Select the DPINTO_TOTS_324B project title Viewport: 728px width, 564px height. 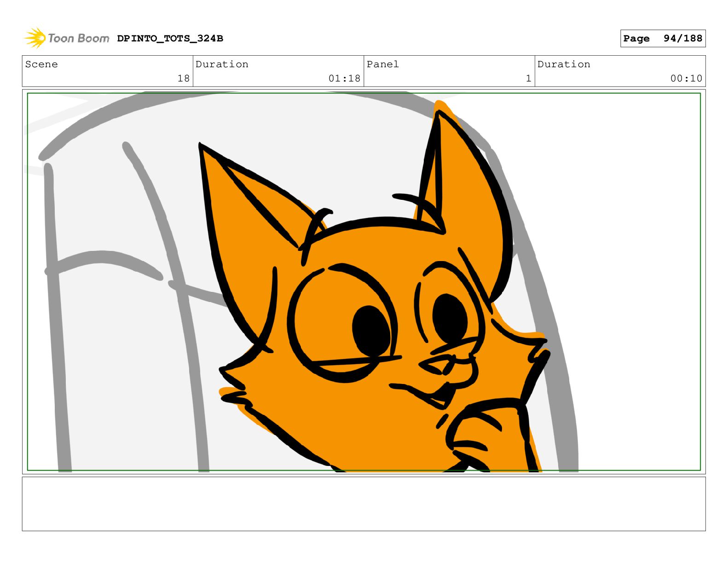[170, 39]
